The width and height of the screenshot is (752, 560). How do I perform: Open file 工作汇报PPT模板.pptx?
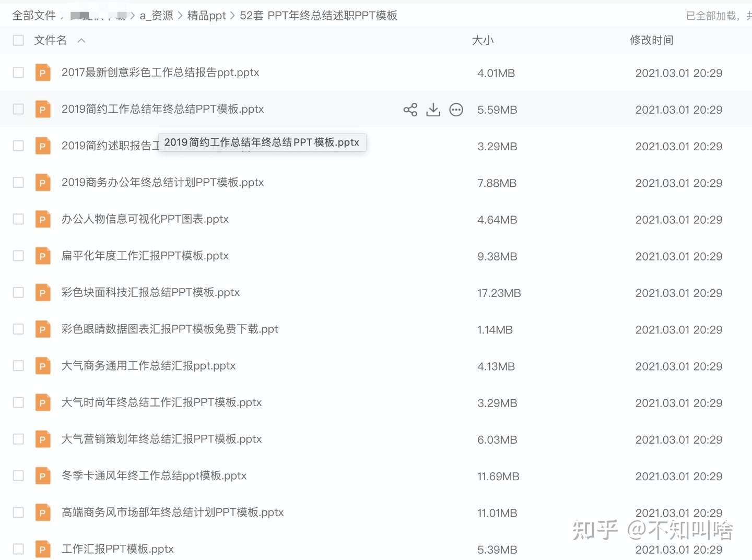[x=118, y=549]
